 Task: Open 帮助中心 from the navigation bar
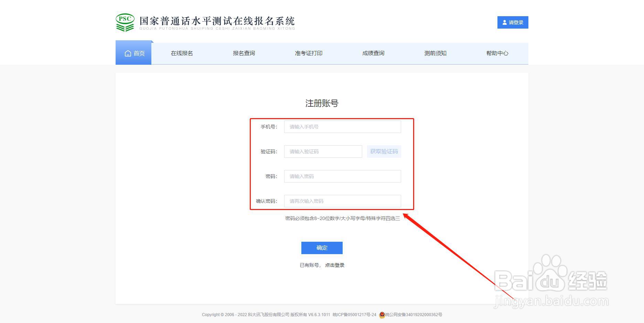pyautogui.click(x=497, y=53)
